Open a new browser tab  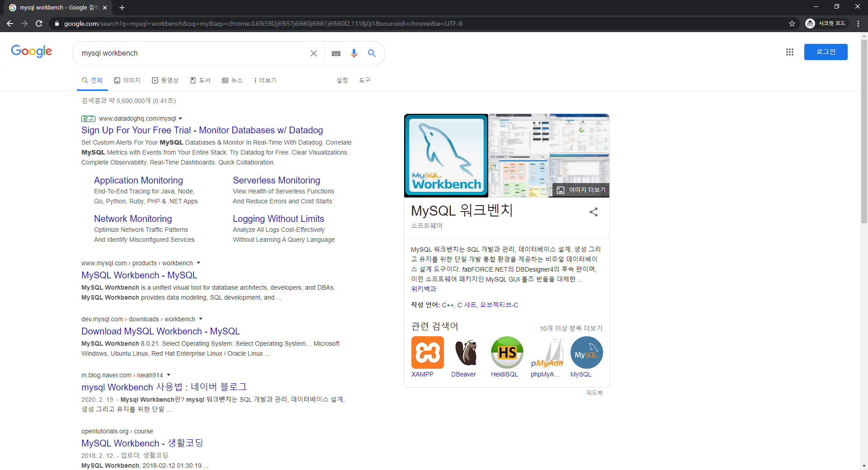[x=122, y=8]
